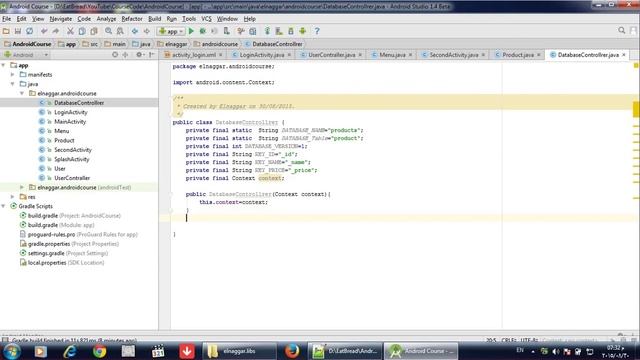Image resolution: width=640 pixels, height=360 pixels.
Task: Expand the androidTest package node
Action: (22, 187)
